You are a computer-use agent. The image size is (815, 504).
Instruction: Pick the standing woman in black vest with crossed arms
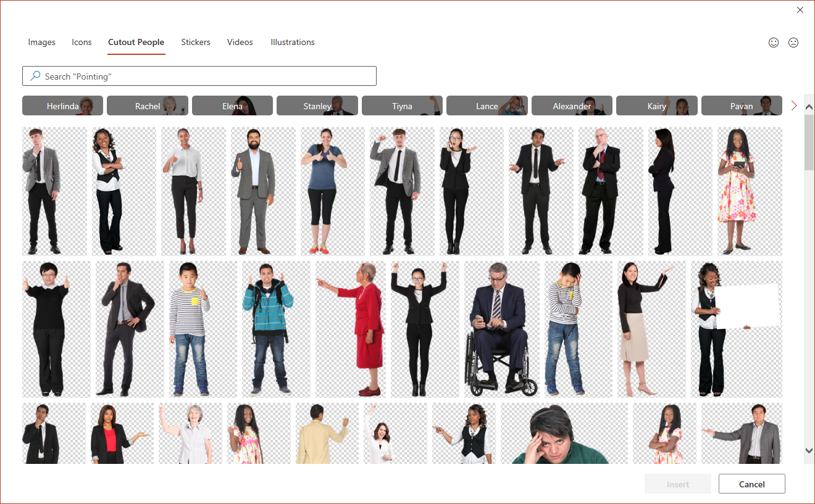[x=124, y=191]
